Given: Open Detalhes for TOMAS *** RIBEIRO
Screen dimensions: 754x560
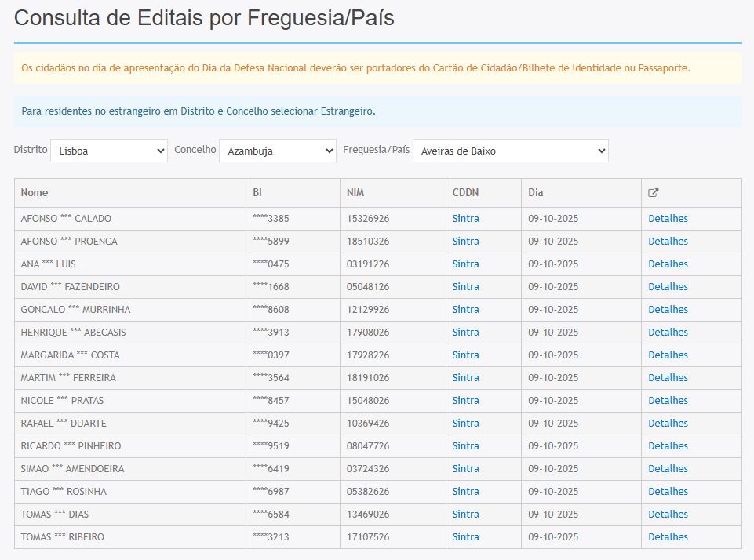Looking at the screenshot, I should pyautogui.click(x=668, y=537).
